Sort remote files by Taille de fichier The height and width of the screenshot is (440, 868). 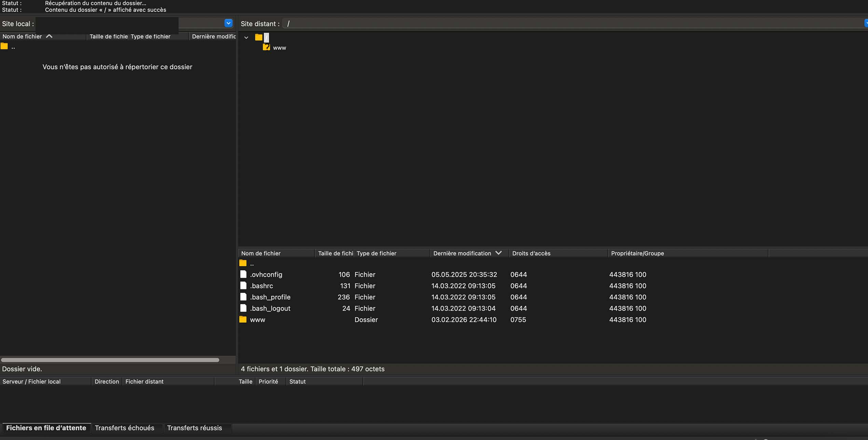point(335,253)
